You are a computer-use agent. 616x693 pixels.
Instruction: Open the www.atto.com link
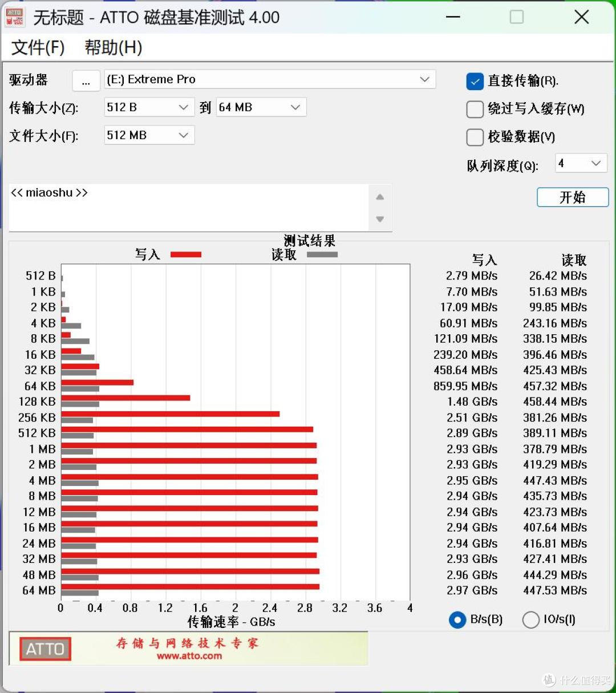pyautogui.click(x=189, y=656)
